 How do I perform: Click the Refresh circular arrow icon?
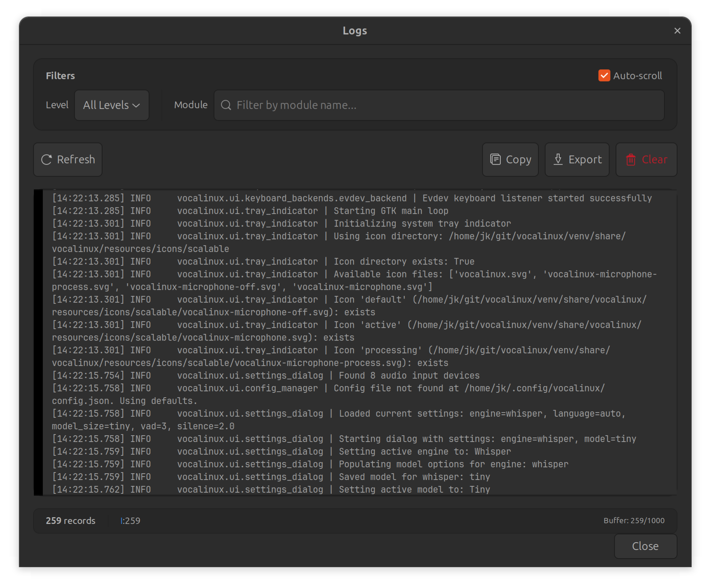coord(47,160)
